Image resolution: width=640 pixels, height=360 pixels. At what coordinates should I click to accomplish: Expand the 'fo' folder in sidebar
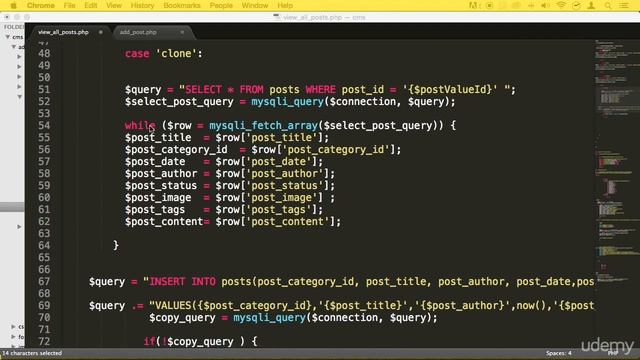[13, 337]
